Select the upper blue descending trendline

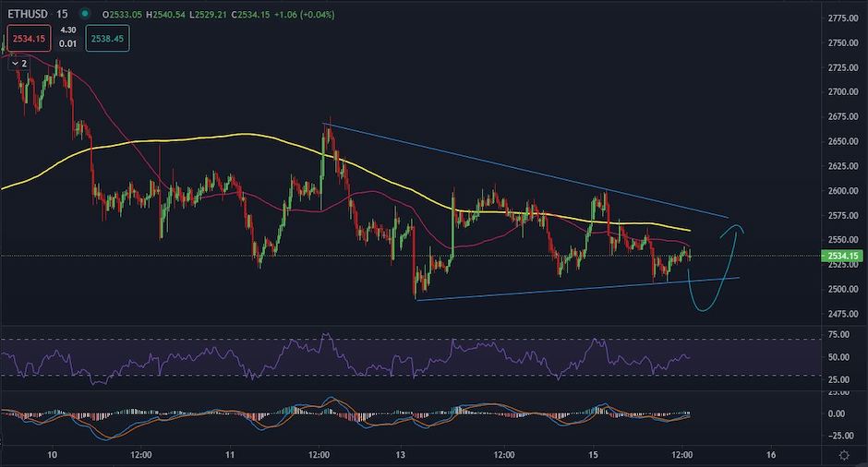click(x=526, y=171)
